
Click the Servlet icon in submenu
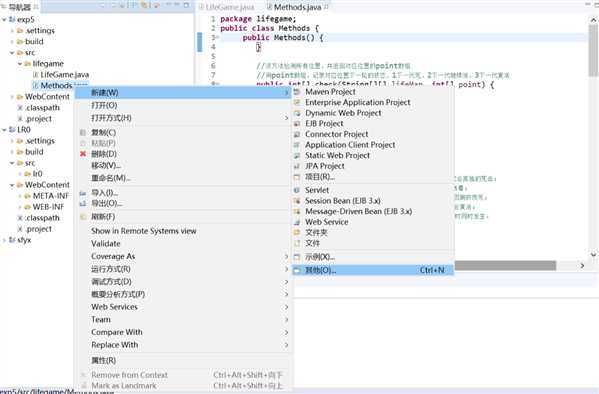tap(297, 190)
